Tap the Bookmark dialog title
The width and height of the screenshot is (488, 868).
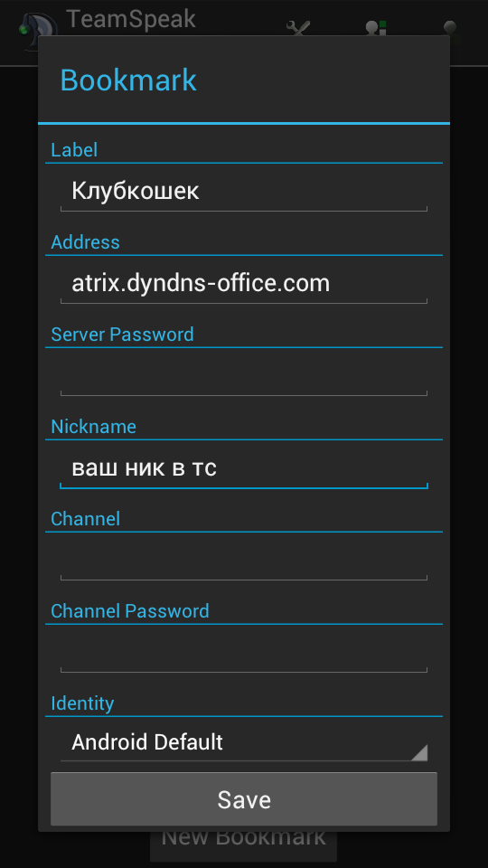[128, 80]
